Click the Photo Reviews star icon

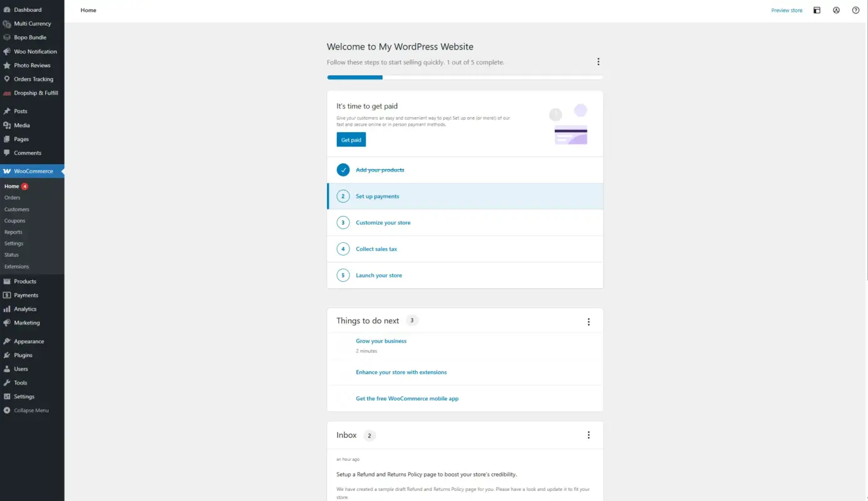[7, 65]
